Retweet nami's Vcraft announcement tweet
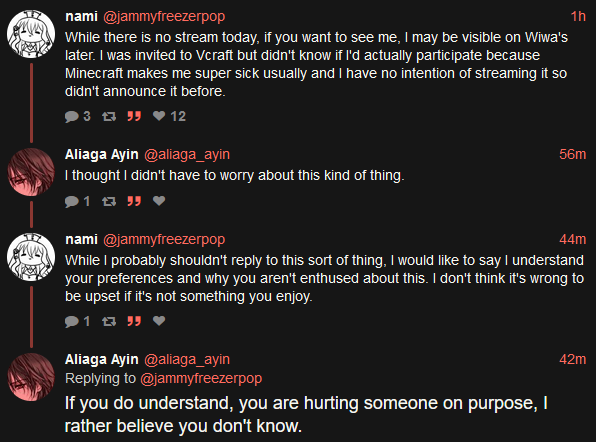Viewport: 596px width, 442px height. [109, 116]
